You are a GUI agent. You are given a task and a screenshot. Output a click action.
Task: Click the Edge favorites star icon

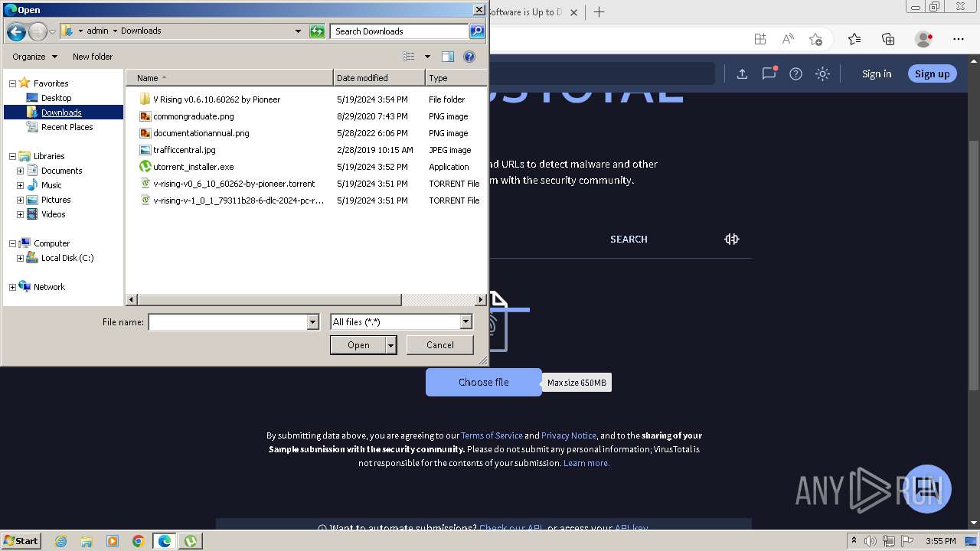(x=854, y=39)
